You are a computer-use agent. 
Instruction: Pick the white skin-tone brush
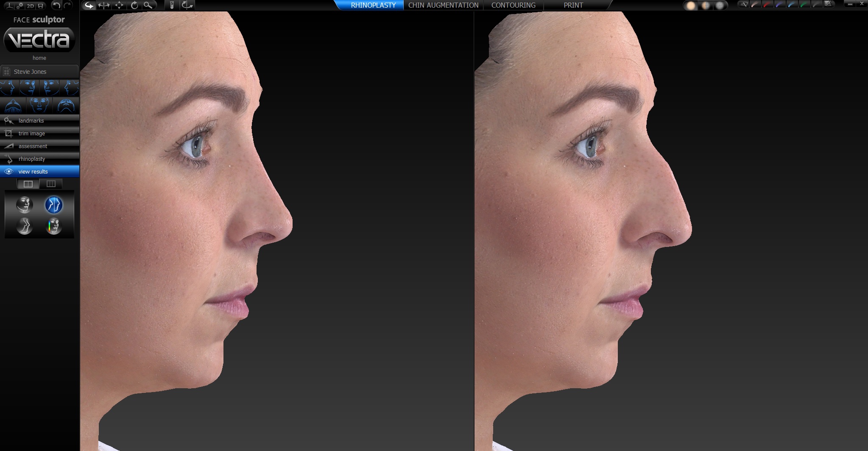tap(756, 4)
